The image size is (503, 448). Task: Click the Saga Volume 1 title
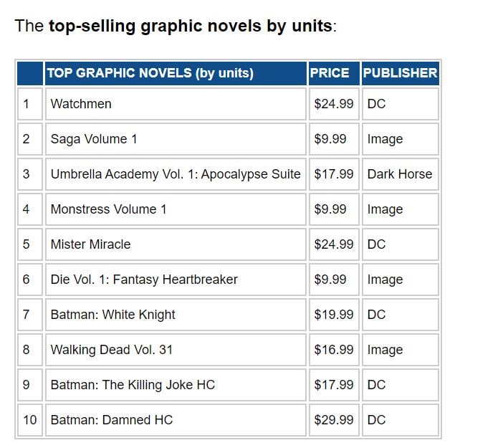pyautogui.click(x=94, y=139)
